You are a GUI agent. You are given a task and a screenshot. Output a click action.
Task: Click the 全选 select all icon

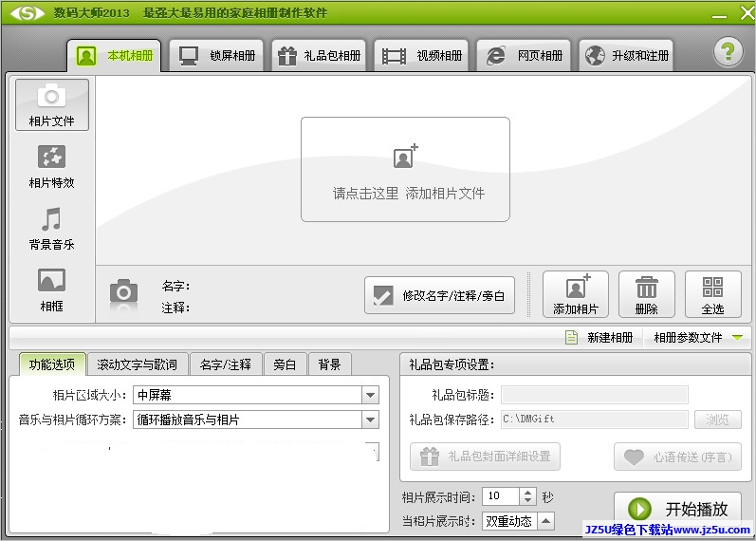[712, 294]
